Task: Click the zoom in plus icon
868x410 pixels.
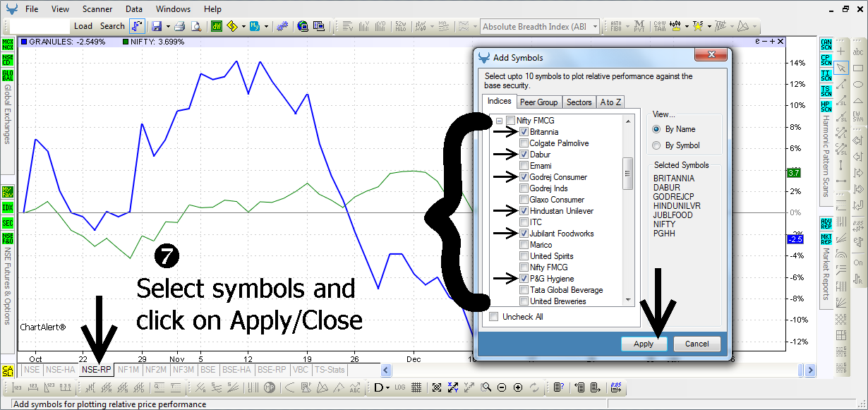Action: pos(518,387)
